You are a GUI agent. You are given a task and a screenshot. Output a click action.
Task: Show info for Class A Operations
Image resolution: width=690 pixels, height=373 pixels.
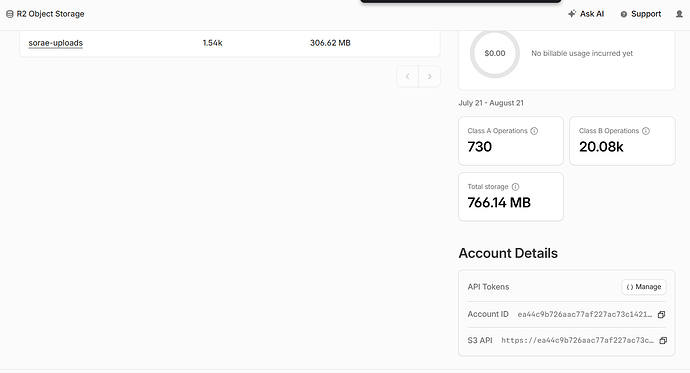[x=534, y=131]
